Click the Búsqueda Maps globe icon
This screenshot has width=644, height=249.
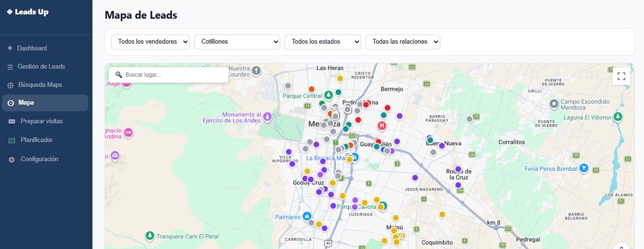click(11, 85)
